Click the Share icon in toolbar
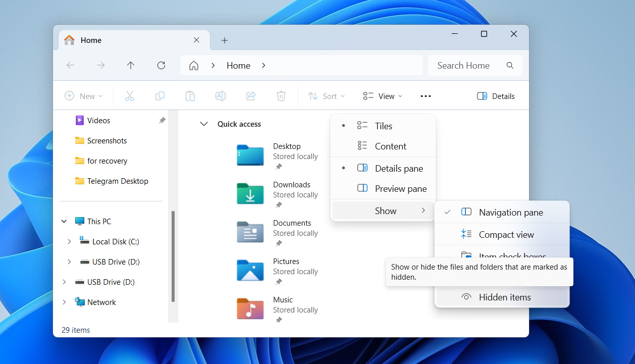 [251, 96]
